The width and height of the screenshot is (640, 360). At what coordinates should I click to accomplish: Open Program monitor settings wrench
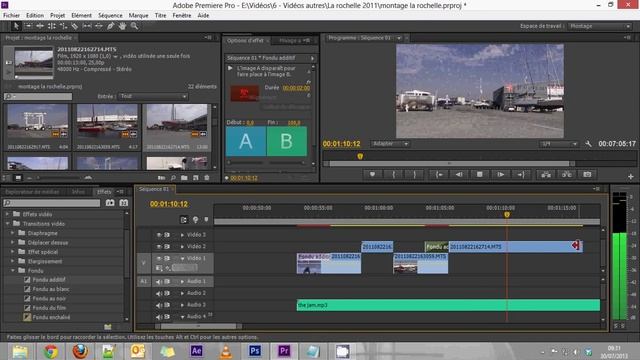pyautogui.click(x=588, y=144)
